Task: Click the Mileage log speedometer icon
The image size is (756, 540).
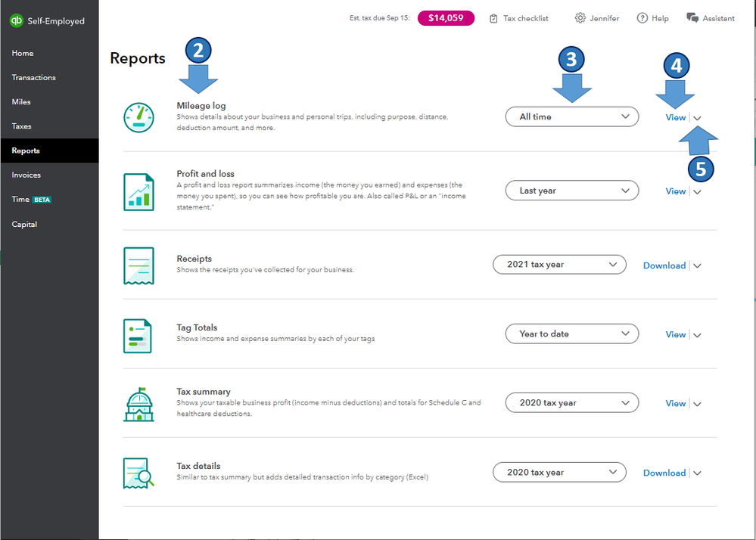Action: click(138, 117)
